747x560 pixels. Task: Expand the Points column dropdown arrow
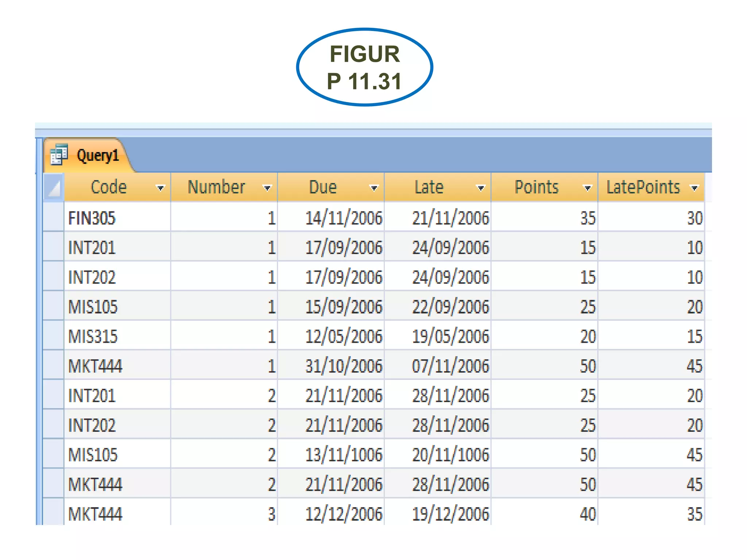tap(587, 188)
